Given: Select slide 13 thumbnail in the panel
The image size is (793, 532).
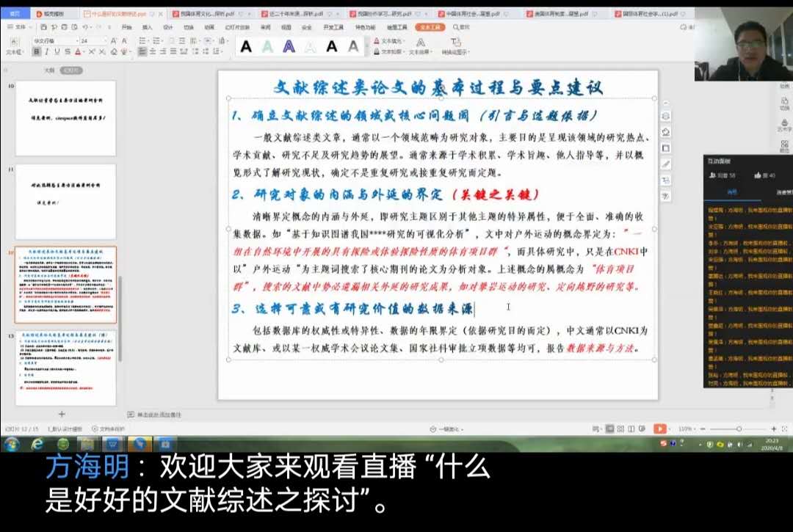Looking at the screenshot, I should click(66, 367).
